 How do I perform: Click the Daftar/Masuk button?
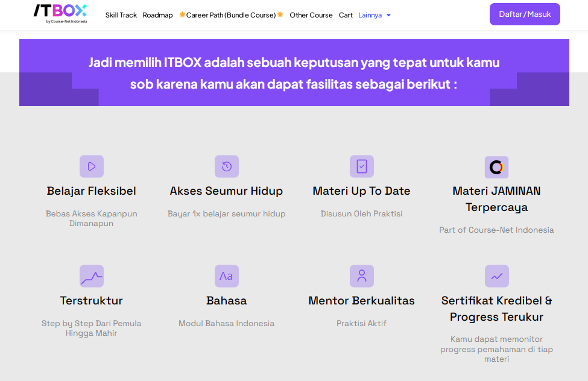(525, 14)
